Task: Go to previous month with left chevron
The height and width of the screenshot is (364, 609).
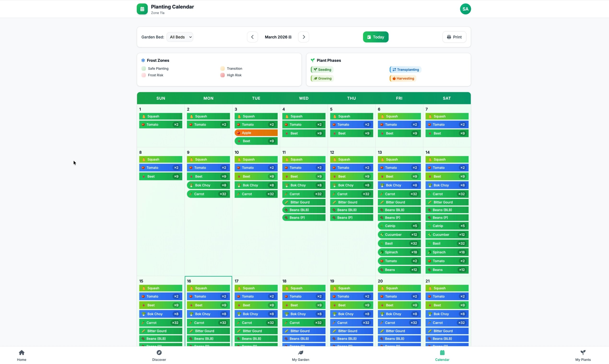Action: click(x=252, y=37)
